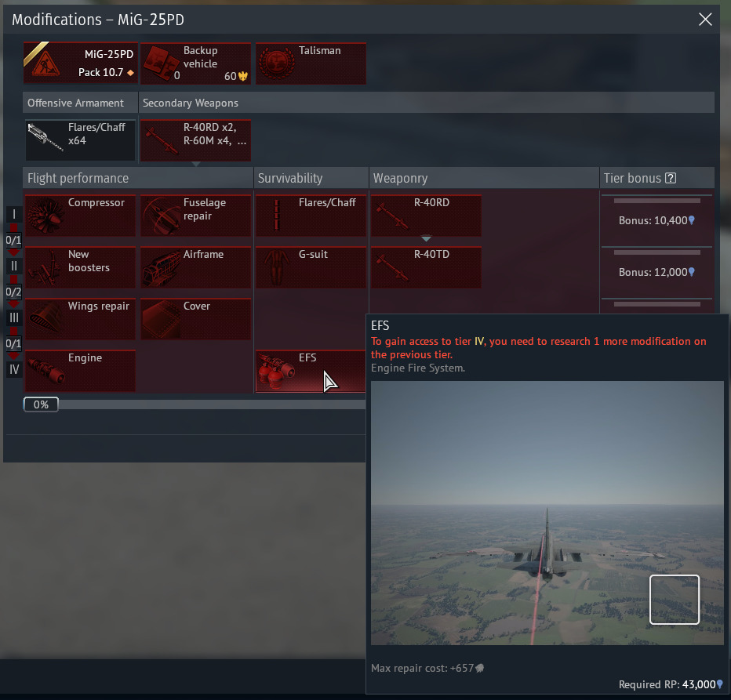Purchase the Backup vehicle item

pyautogui.click(x=195, y=63)
